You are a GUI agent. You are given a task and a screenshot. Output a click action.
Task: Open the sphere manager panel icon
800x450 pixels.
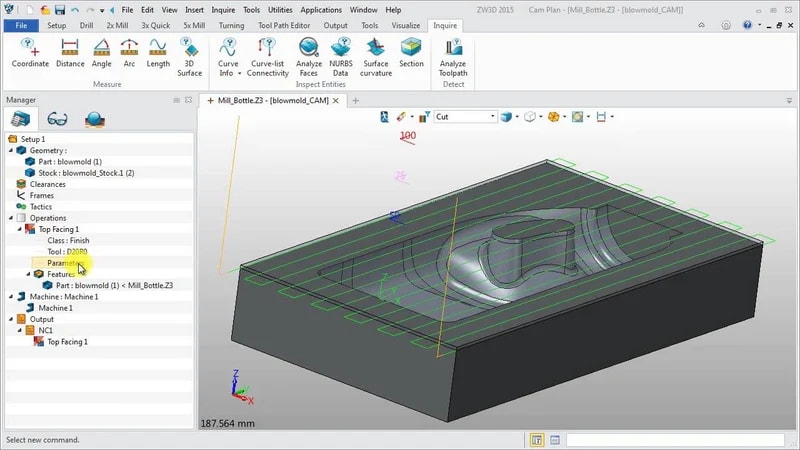pos(95,119)
